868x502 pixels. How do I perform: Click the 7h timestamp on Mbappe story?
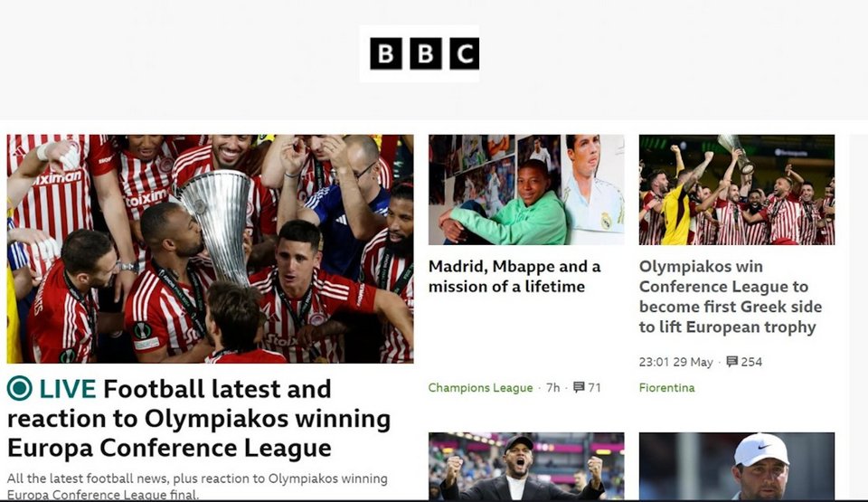pos(553,387)
